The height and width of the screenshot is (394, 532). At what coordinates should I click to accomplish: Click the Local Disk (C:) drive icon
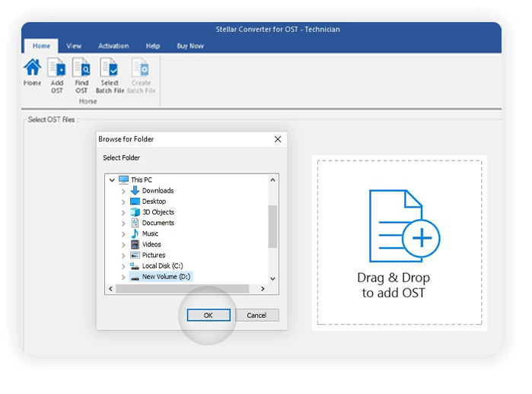pyautogui.click(x=135, y=265)
